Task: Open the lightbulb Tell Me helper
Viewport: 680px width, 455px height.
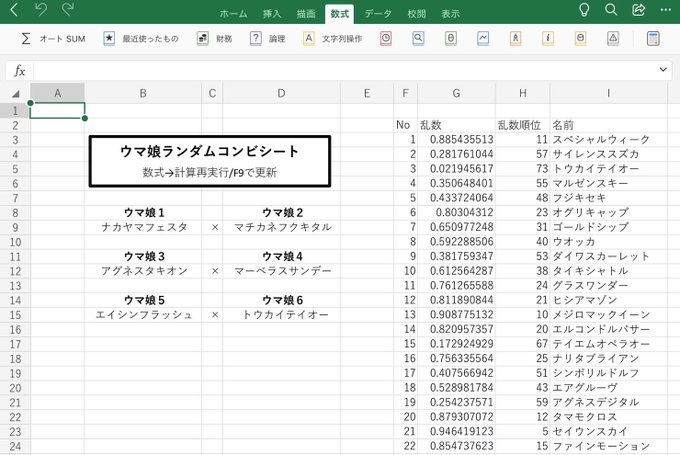Action: (584, 10)
